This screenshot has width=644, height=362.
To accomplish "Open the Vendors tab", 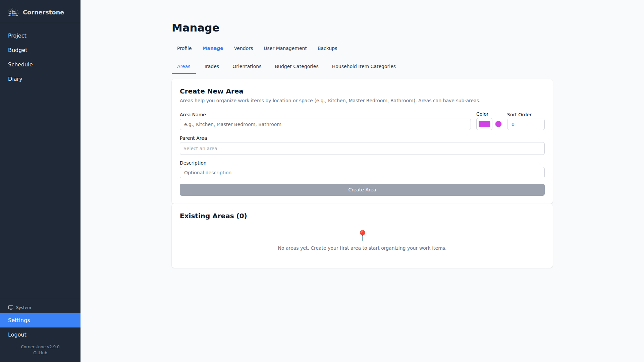I will coord(244,48).
